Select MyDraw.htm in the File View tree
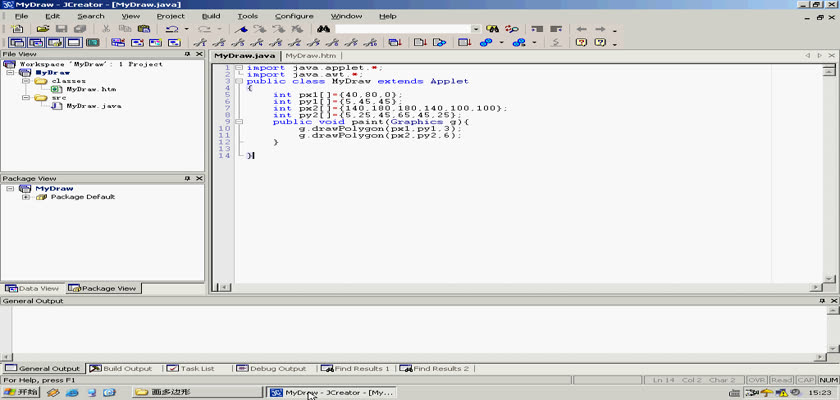Image resolution: width=840 pixels, height=400 pixels. coord(91,89)
